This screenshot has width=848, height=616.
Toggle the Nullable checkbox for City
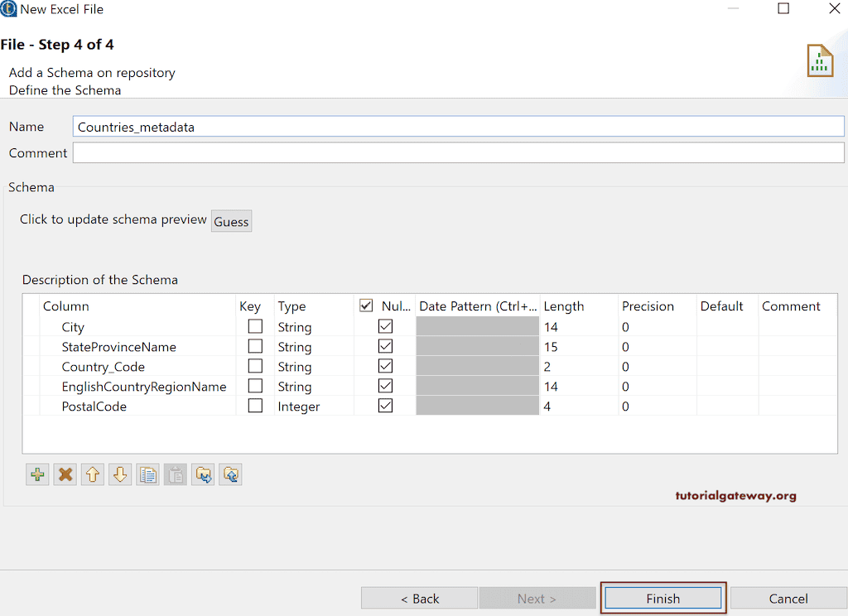pyautogui.click(x=384, y=326)
